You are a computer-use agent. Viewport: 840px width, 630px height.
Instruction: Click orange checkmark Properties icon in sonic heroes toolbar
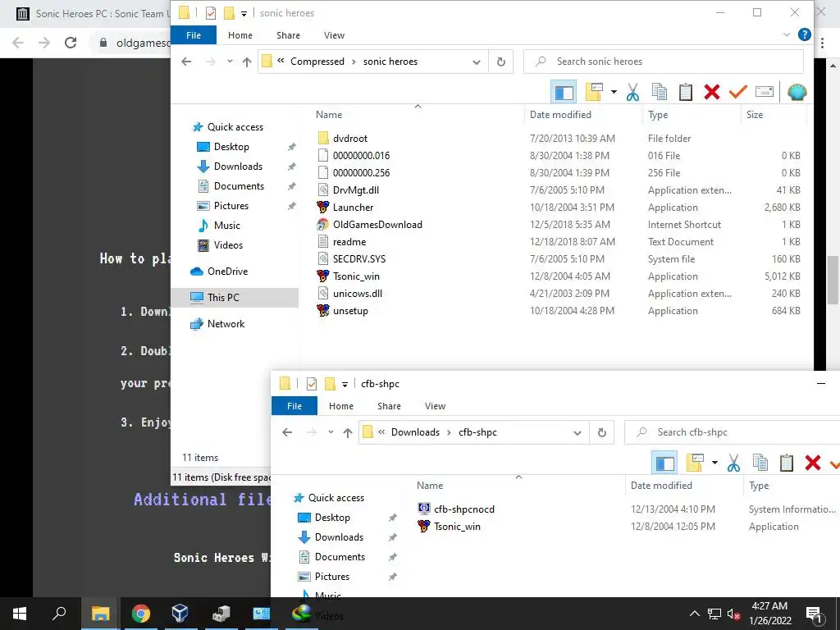[x=737, y=92]
